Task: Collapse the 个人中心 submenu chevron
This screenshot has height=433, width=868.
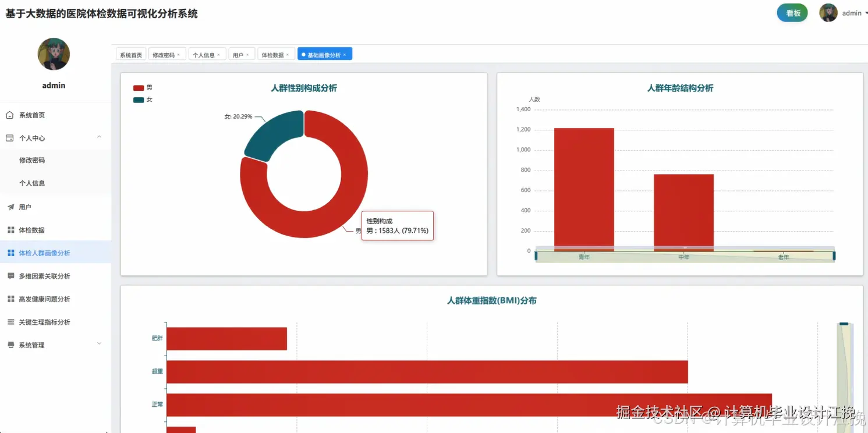Action: coord(99,137)
